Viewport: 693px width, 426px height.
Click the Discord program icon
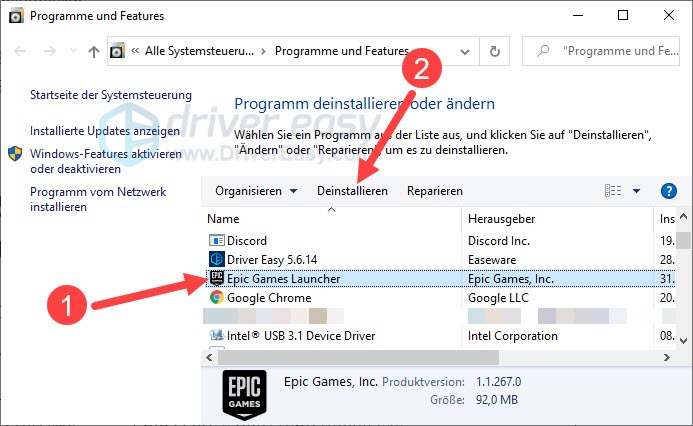216,240
